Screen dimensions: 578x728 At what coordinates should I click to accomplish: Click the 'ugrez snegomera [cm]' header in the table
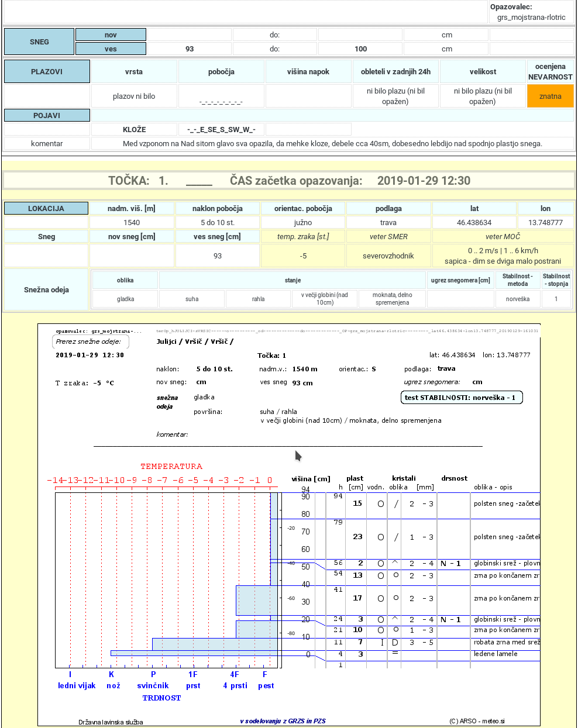pos(460,280)
